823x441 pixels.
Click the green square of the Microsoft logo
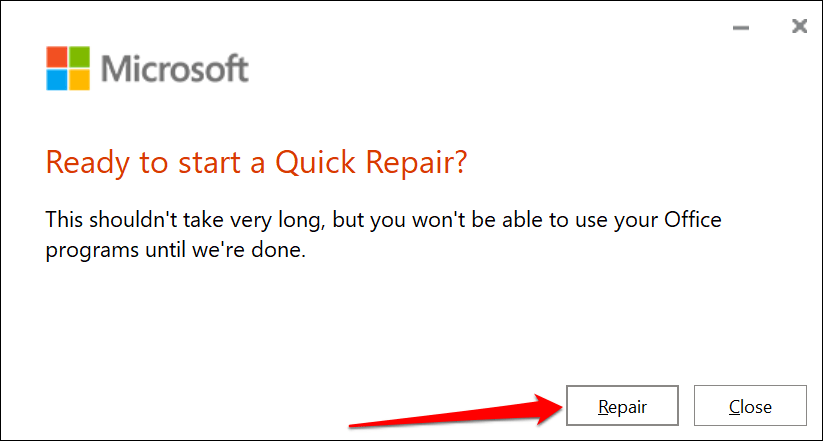pyautogui.click(x=81, y=55)
